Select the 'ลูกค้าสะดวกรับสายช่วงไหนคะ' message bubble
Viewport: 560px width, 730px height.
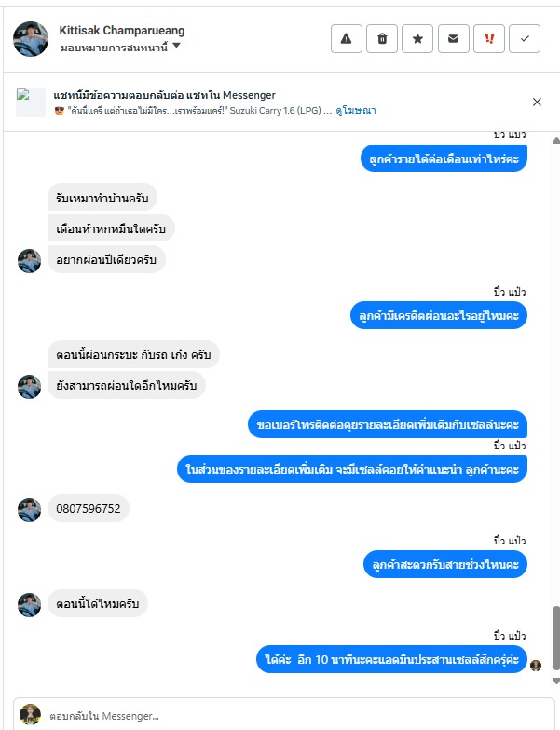445,564
